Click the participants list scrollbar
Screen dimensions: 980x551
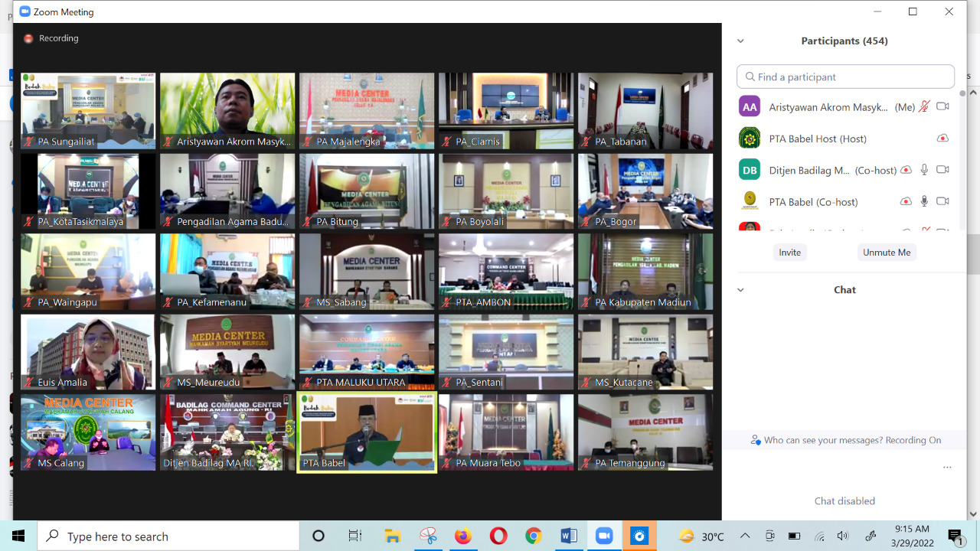click(x=961, y=153)
